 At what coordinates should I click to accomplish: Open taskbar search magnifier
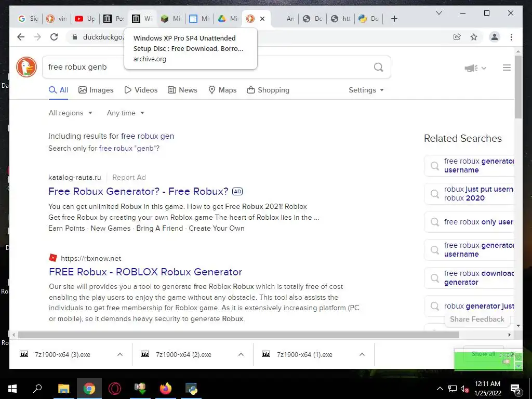pyautogui.click(x=37, y=388)
